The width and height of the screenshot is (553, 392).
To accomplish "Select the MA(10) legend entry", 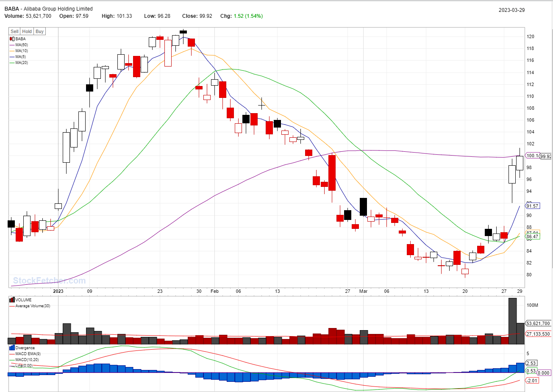I will pos(19,51).
